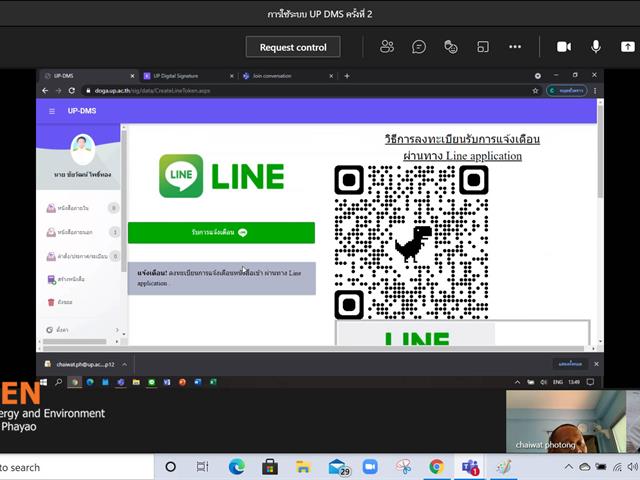Expand the download item chevron
The height and width of the screenshot is (480, 640).
pos(124,364)
